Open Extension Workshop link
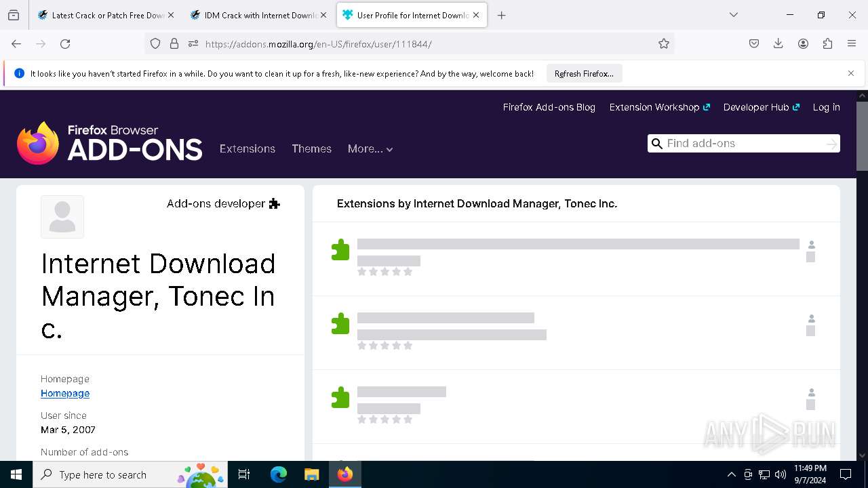The height and width of the screenshot is (488, 868). click(x=660, y=107)
